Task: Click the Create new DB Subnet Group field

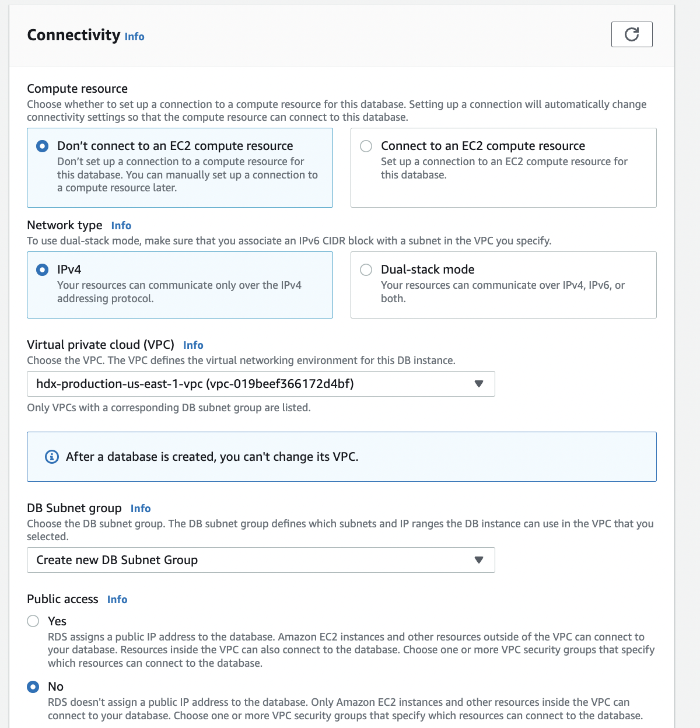Action: pyautogui.click(x=260, y=560)
